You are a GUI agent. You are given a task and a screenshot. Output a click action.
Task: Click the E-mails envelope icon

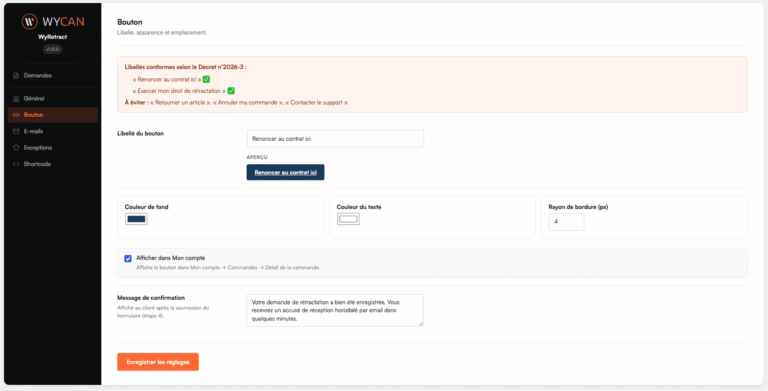(16, 131)
